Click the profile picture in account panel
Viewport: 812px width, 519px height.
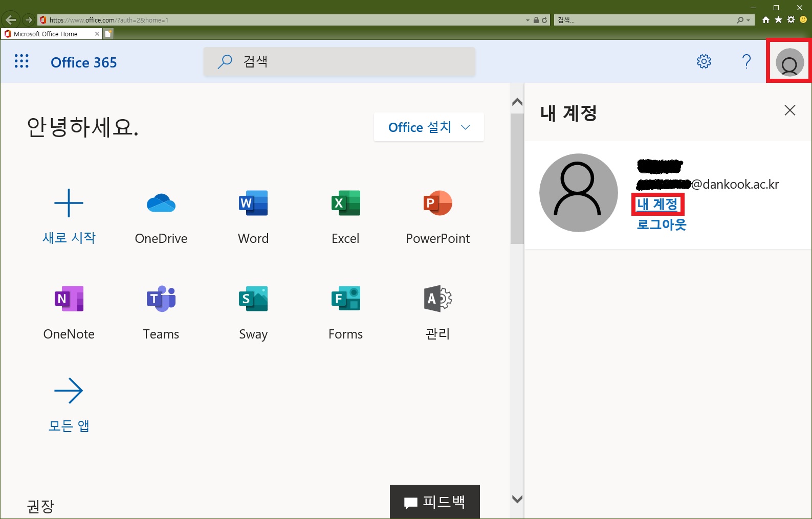pos(579,193)
